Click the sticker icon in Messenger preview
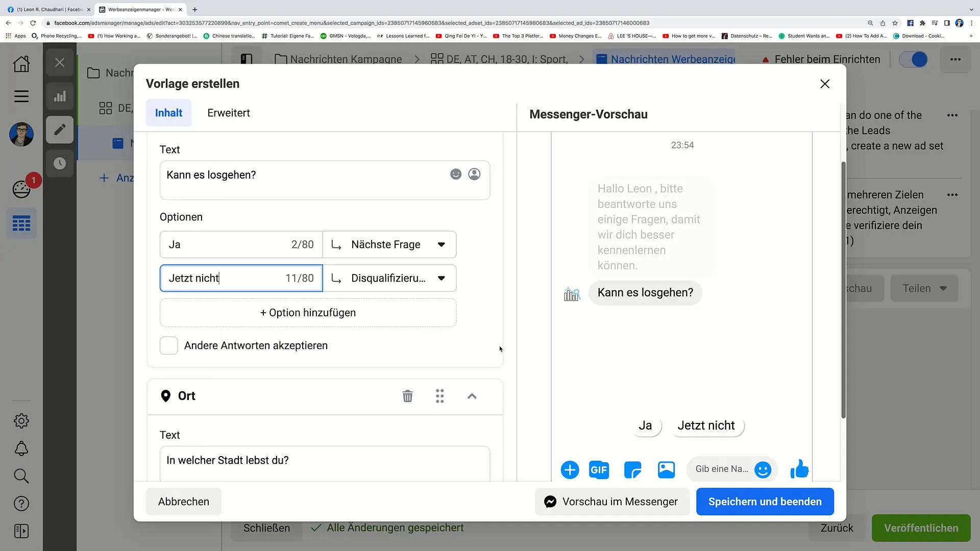This screenshot has height=551, width=980. 632,470
